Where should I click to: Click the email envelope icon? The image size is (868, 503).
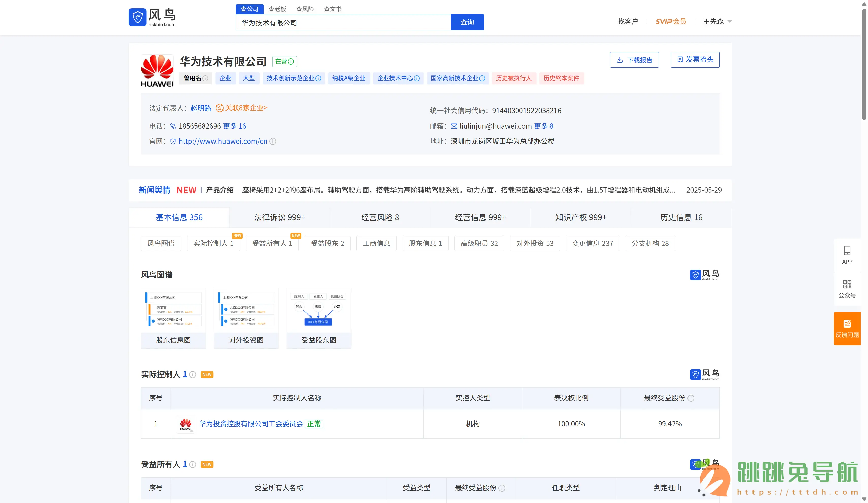(454, 126)
